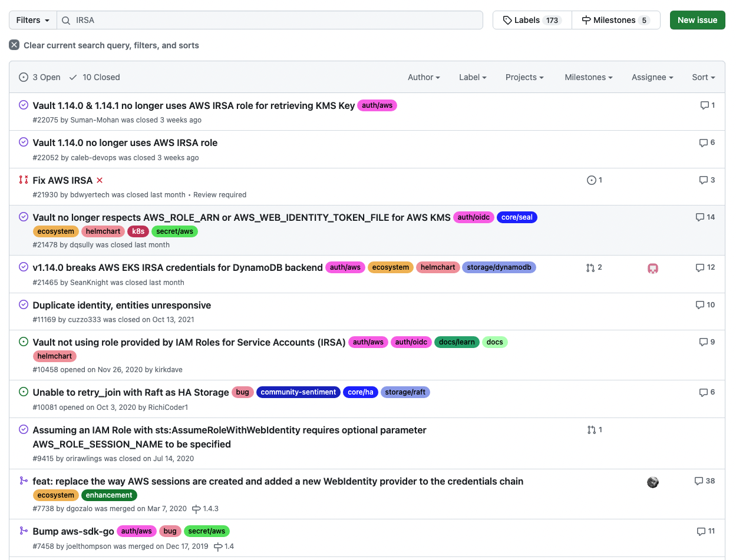This screenshot has height=560, width=736.
Task: Click the assignee avatar on issue #21465
Action: (x=653, y=269)
